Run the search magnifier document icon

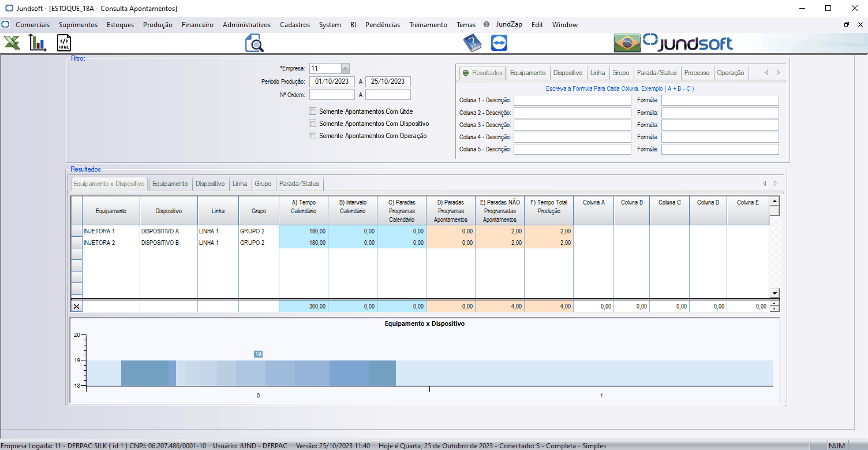click(x=254, y=43)
